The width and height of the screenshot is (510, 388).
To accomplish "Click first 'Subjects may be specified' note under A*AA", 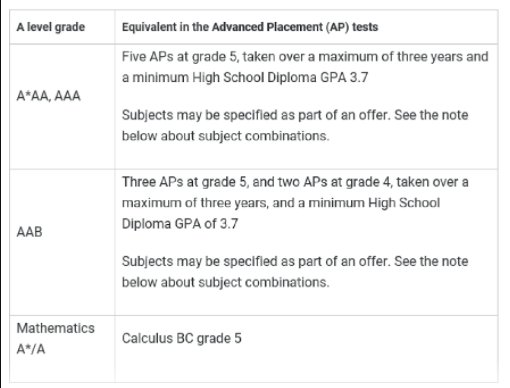I will click(295, 125).
